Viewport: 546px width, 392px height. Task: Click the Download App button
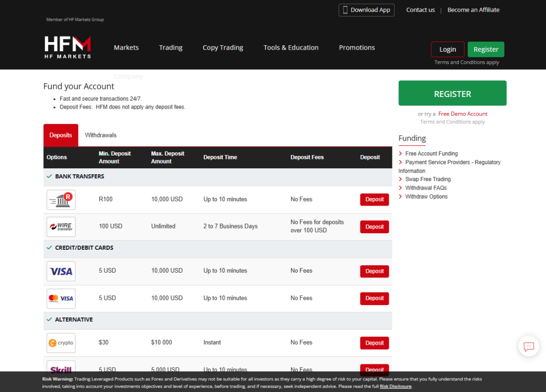tap(366, 10)
